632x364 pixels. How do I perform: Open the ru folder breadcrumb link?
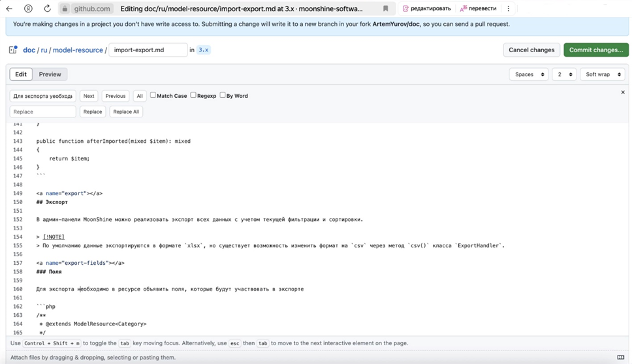click(44, 50)
